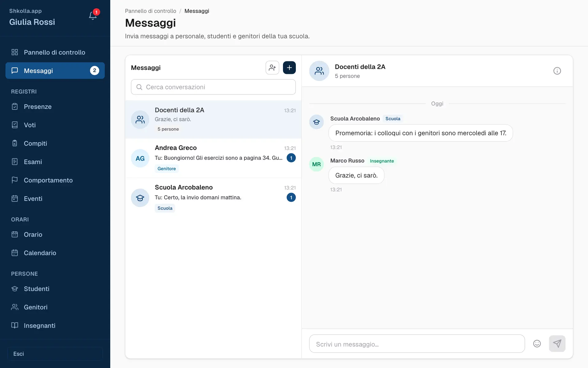Viewport: 588px width, 368px height.
Task: Open the Presenze register
Action: [x=55, y=107]
